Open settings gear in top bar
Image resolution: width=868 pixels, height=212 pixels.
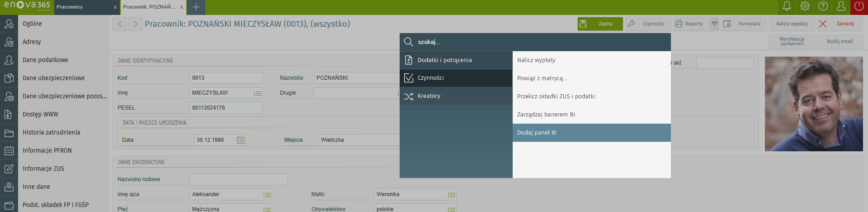(x=805, y=6)
